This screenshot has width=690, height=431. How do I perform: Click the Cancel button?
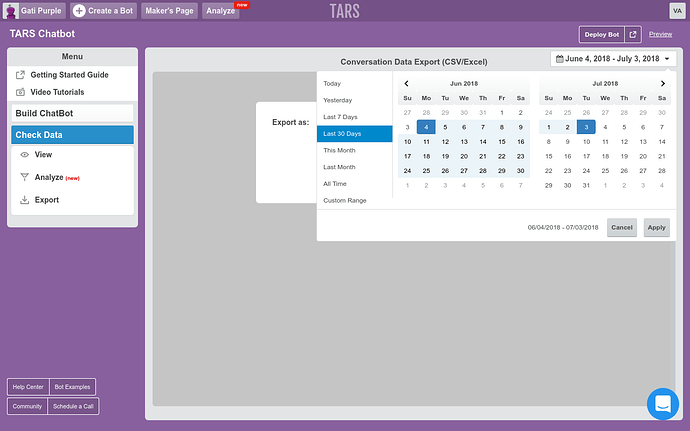coord(622,228)
